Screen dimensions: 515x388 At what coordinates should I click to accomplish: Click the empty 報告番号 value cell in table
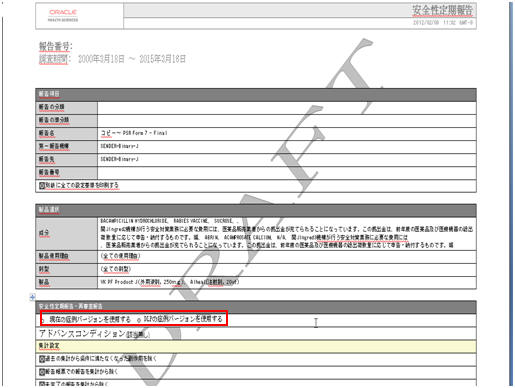287,172
